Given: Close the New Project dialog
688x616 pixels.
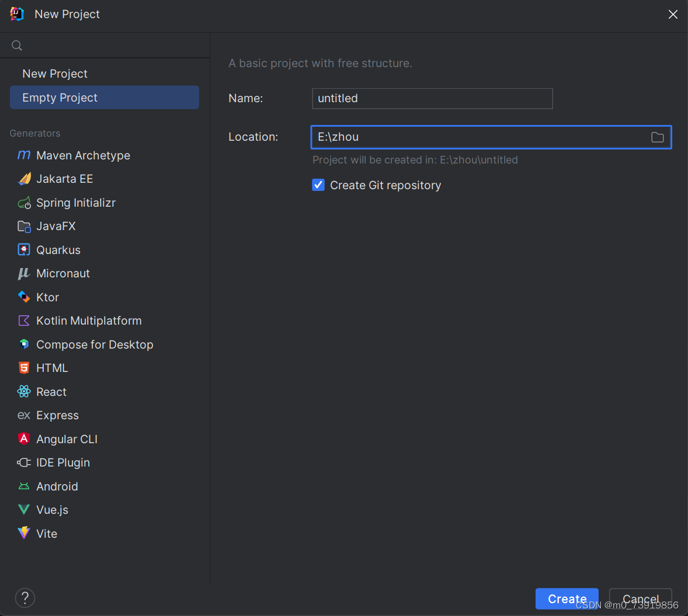Looking at the screenshot, I should pos(673,15).
